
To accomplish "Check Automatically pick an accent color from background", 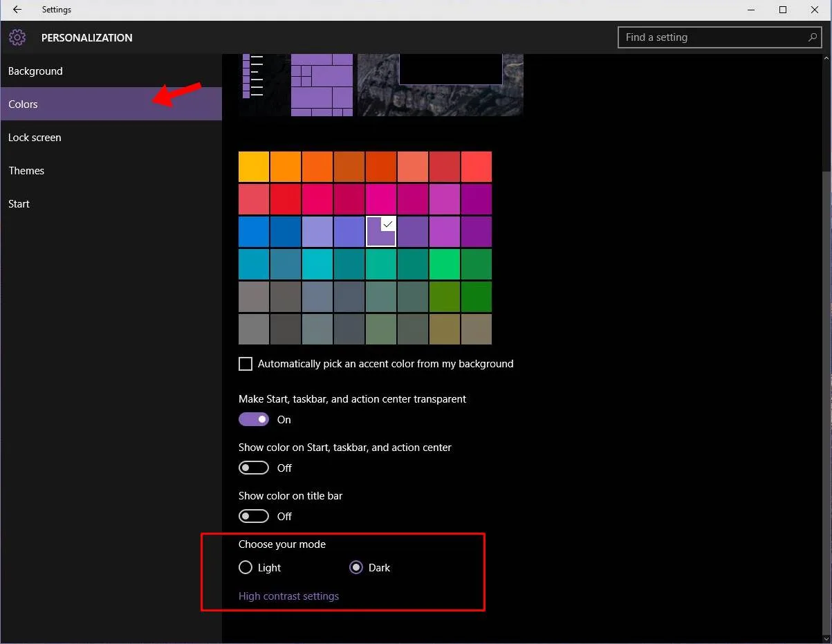I will [246, 363].
